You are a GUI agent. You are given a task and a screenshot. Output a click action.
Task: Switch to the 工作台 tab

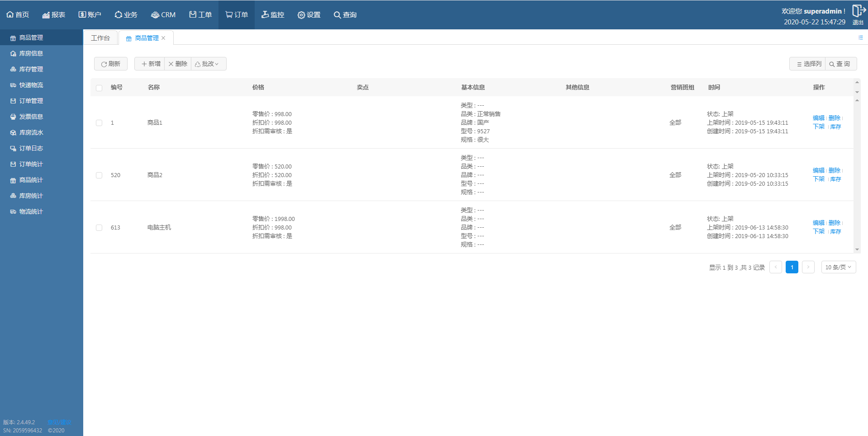[100, 38]
